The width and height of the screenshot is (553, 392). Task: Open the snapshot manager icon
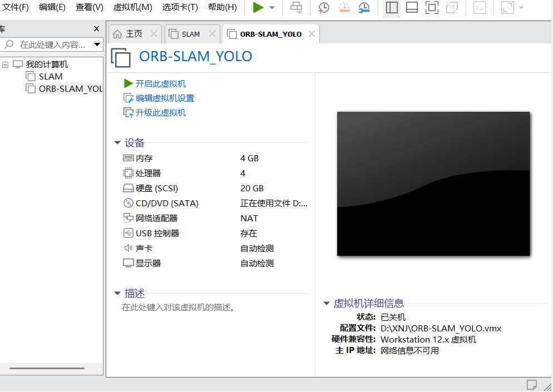364,8
